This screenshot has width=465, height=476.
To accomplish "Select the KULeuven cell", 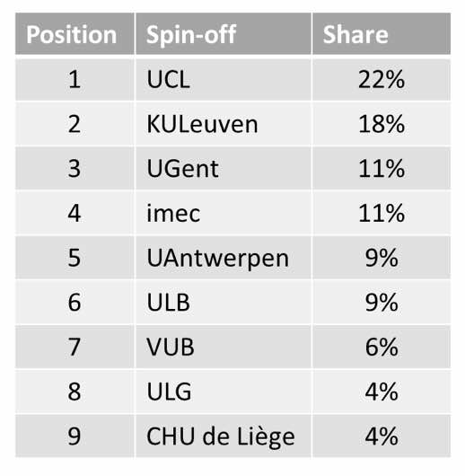I will pos(224,124).
